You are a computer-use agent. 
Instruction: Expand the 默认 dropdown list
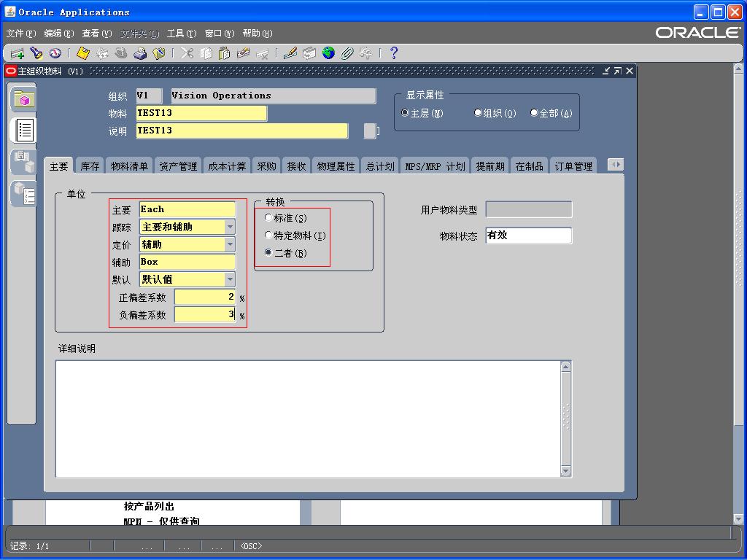pyautogui.click(x=230, y=279)
